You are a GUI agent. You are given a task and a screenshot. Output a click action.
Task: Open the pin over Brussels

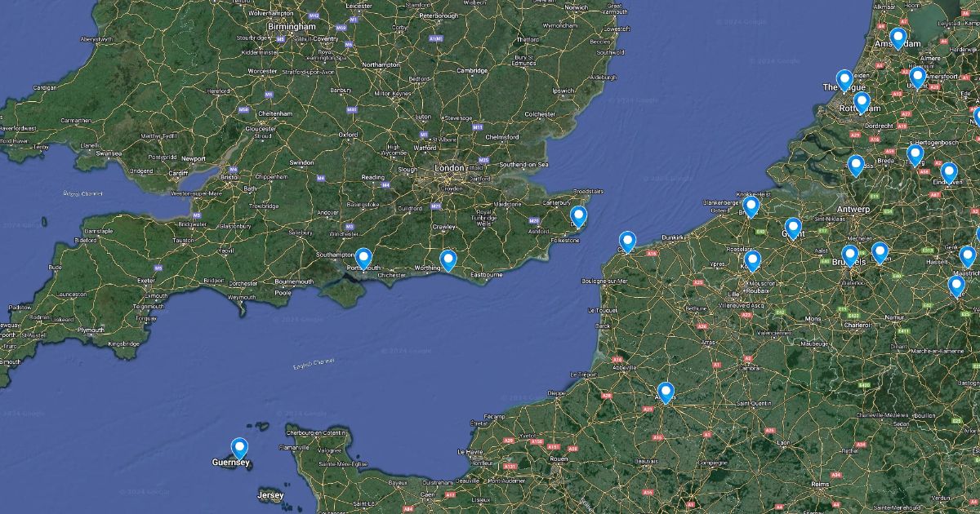click(850, 255)
